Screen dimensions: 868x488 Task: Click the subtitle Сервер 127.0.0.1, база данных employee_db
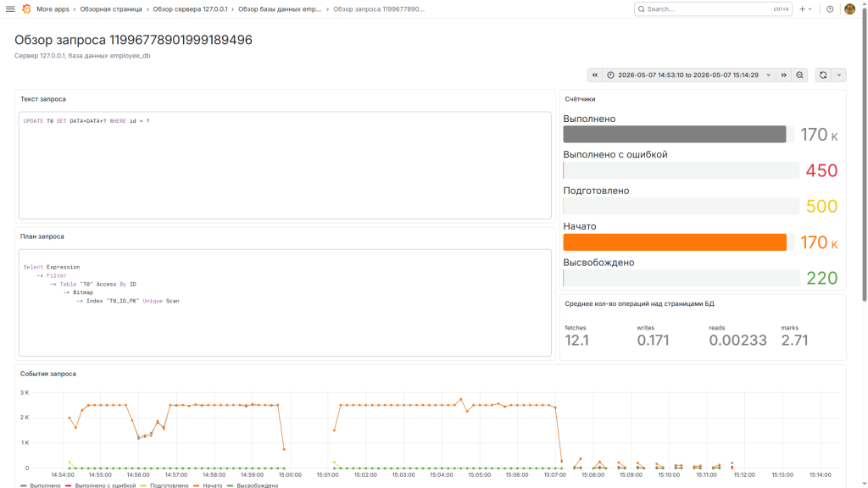coord(82,56)
